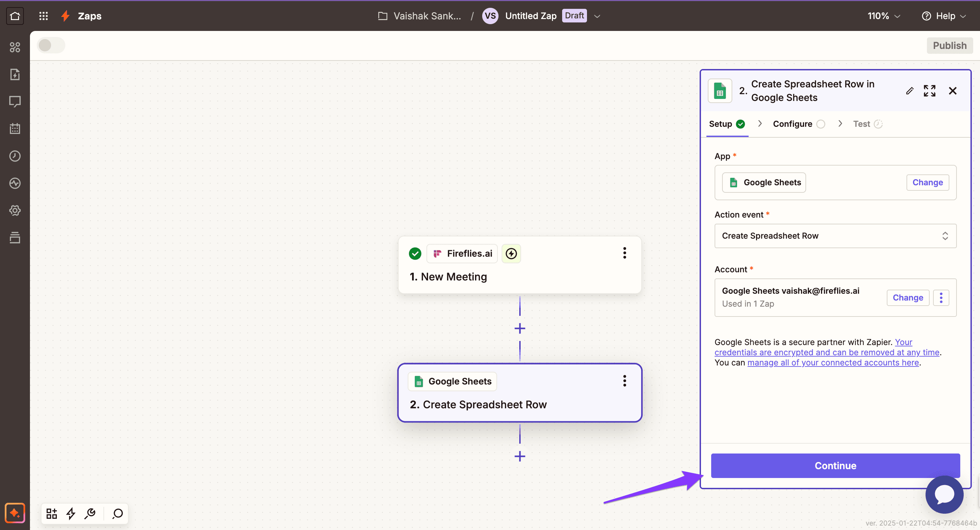This screenshot has height=530, width=980.
Task: Click the Continue button
Action: click(x=835, y=466)
